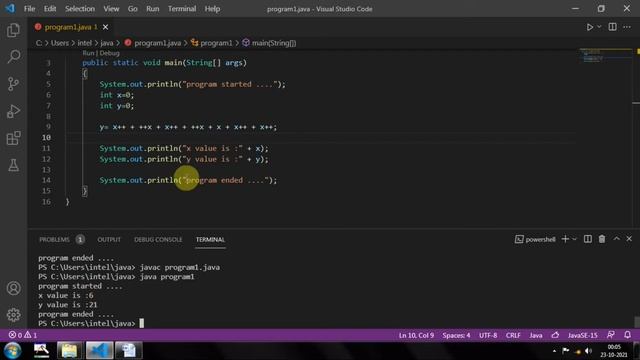Select Users in the breadcrumb path
640x360 pixels.
coord(60,43)
